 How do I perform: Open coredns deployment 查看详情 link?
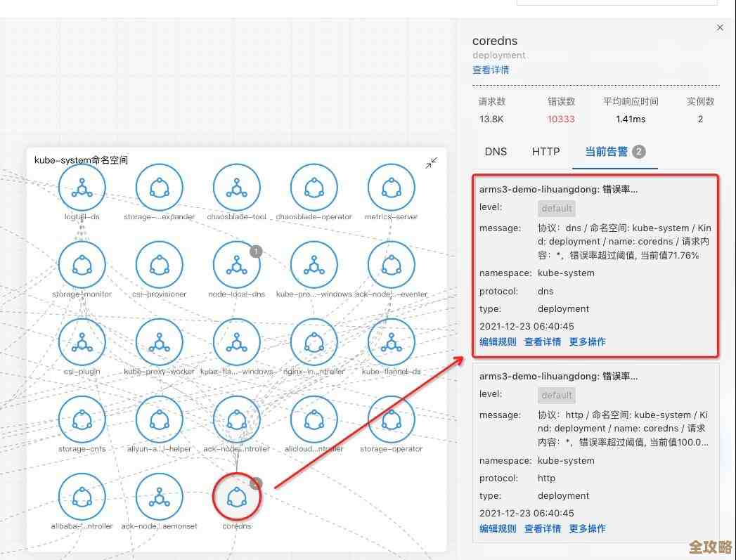[491, 70]
